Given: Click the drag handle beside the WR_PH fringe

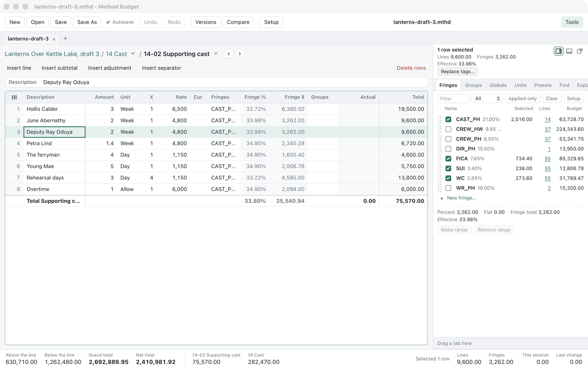Looking at the screenshot, I should [x=440, y=188].
